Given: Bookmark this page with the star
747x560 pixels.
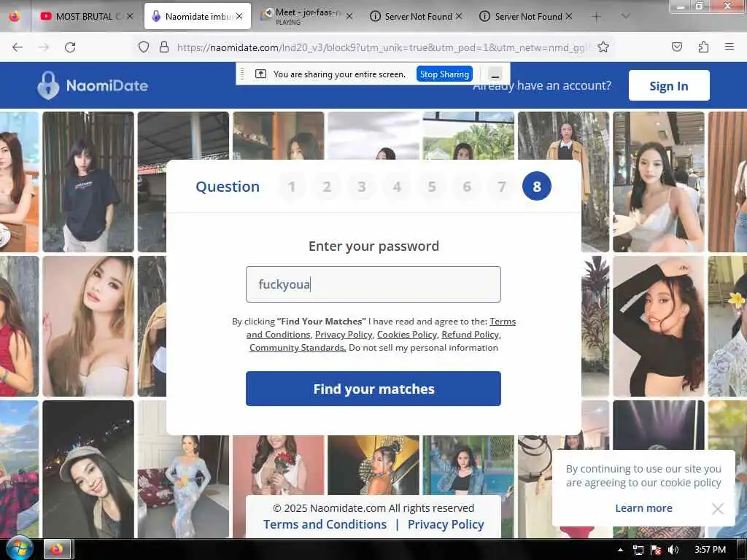Looking at the screenshot, I should click(603, 47).
